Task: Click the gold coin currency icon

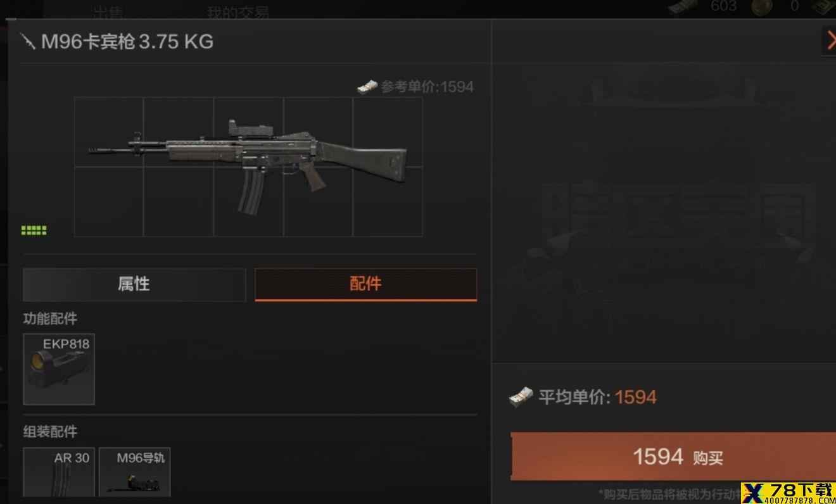Action: (x=762, y=7)
